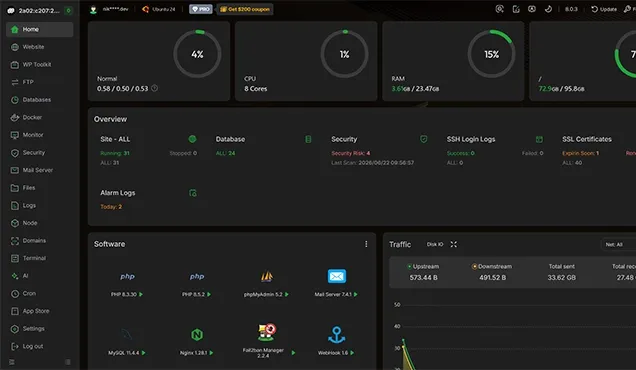Click the Alarm Logs icon
Screen dimensions: 636x370
193,193
